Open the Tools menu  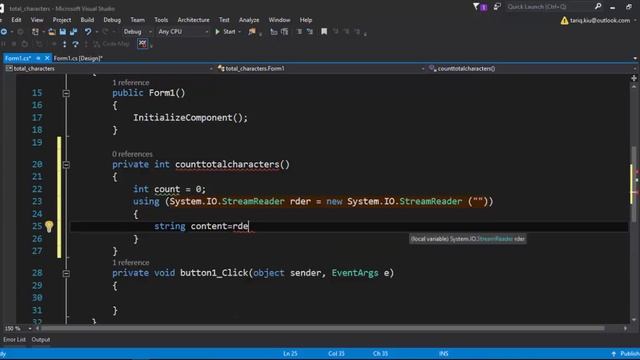161,20
